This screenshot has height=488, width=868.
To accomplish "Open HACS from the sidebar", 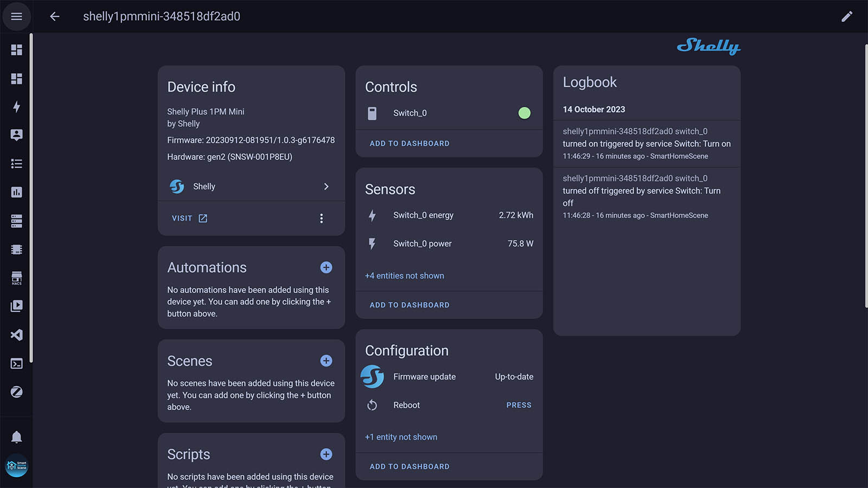I will 16,278.
